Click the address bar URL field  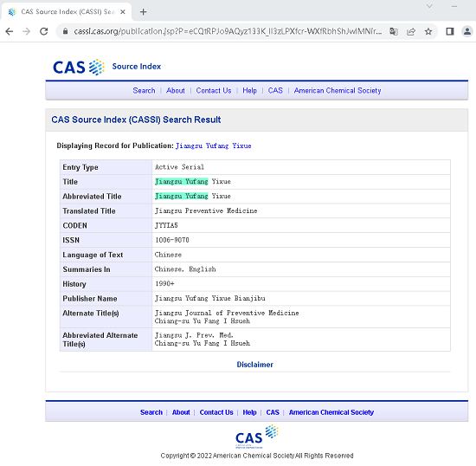click(228, 31)
